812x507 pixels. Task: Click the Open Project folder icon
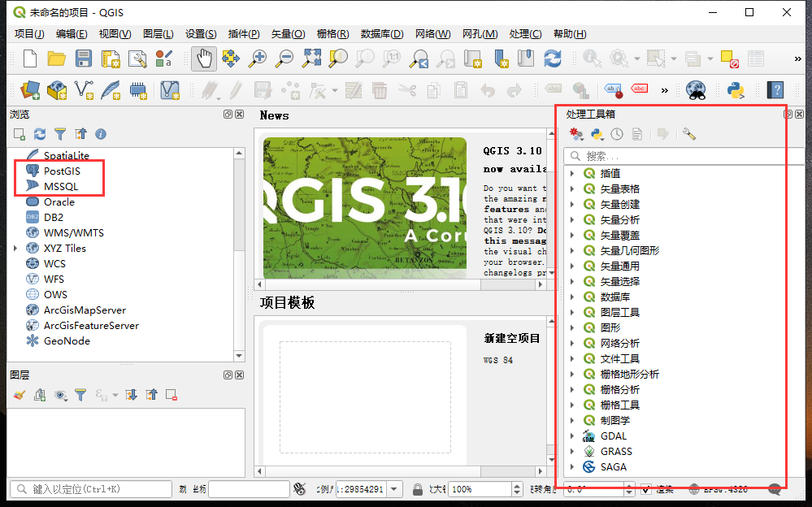pyautogui.click(x=56, y=58)
